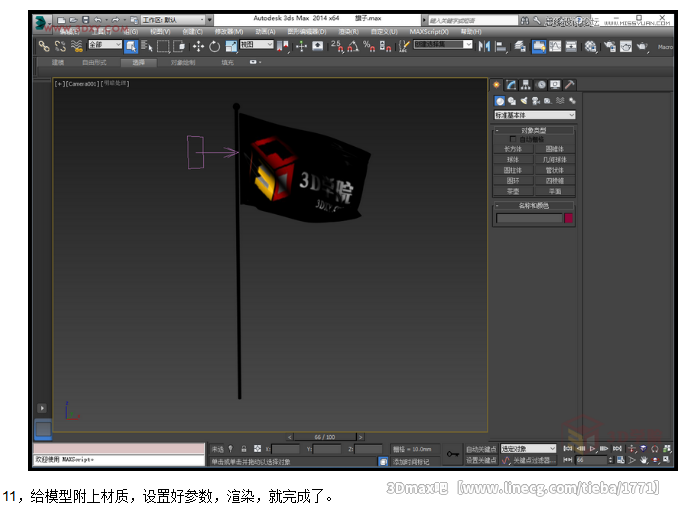Activate the Select Object tool

[x=131, y=46]
